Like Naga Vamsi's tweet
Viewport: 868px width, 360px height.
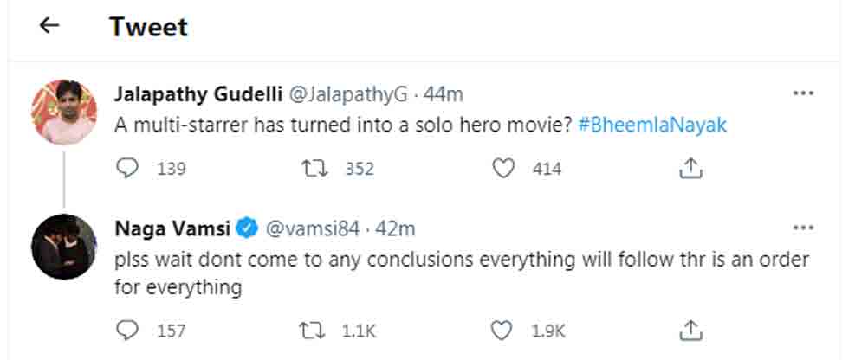[504, 330]
